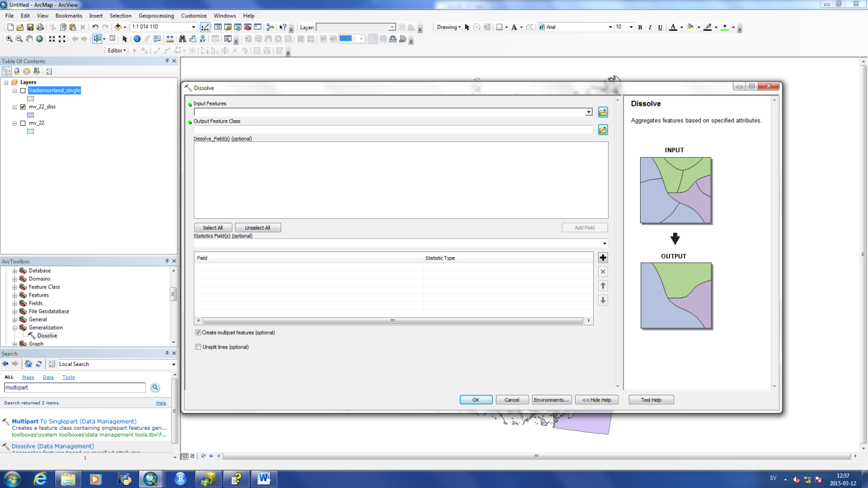
Task: Move statistics row down arrow
Action: pyautogui.click(x=603, y=300)
